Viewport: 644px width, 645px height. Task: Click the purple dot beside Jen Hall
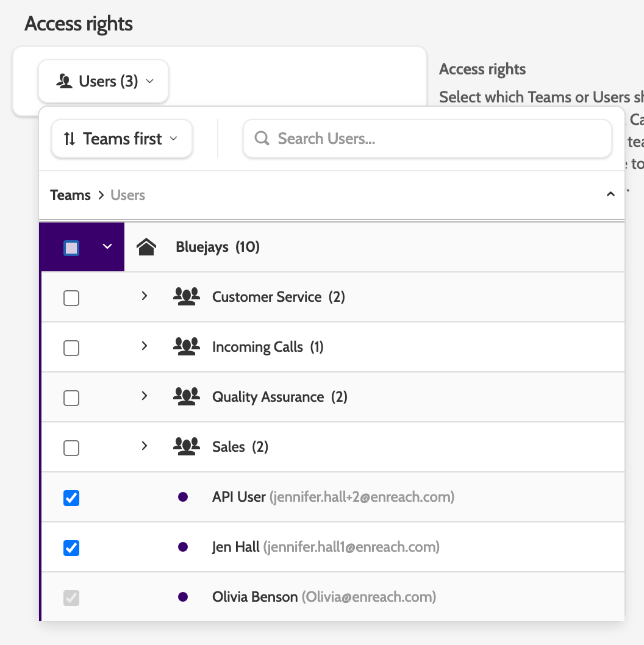click(x=182, y=547)
